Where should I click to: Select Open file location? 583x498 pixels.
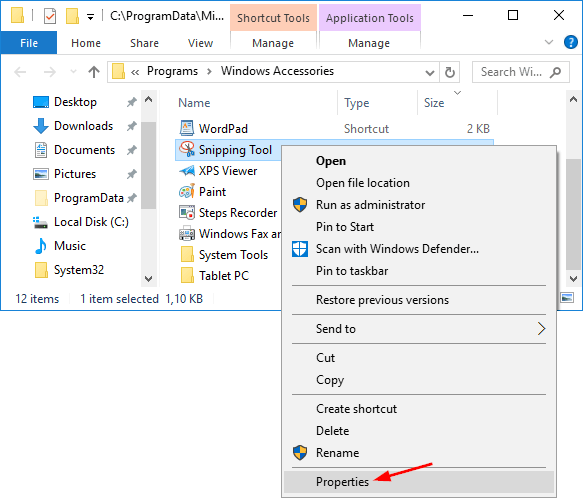419,183
